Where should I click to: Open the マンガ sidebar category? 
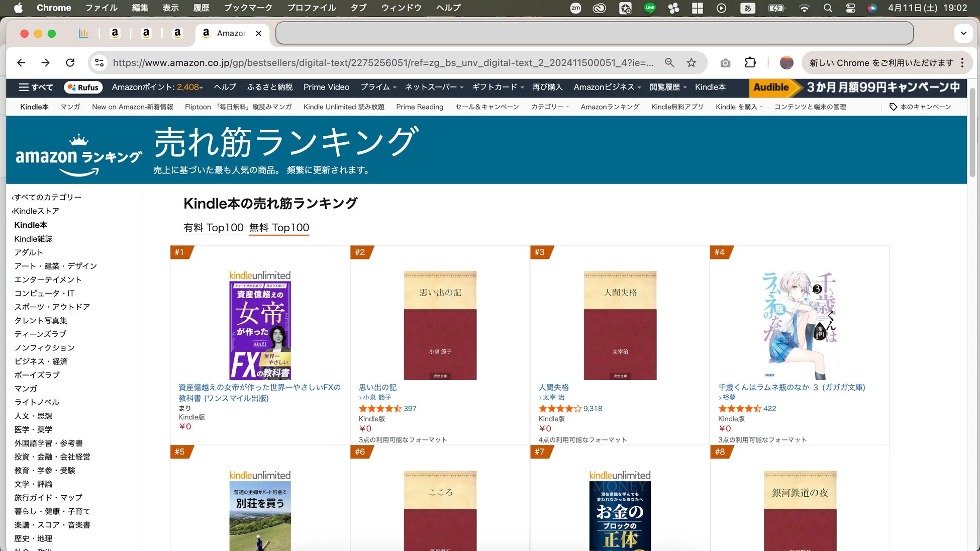coord(26,389)
